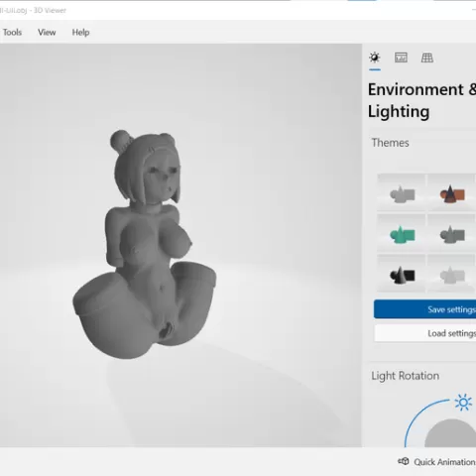
Task: Open the Help menu
Action: point(80,33)
